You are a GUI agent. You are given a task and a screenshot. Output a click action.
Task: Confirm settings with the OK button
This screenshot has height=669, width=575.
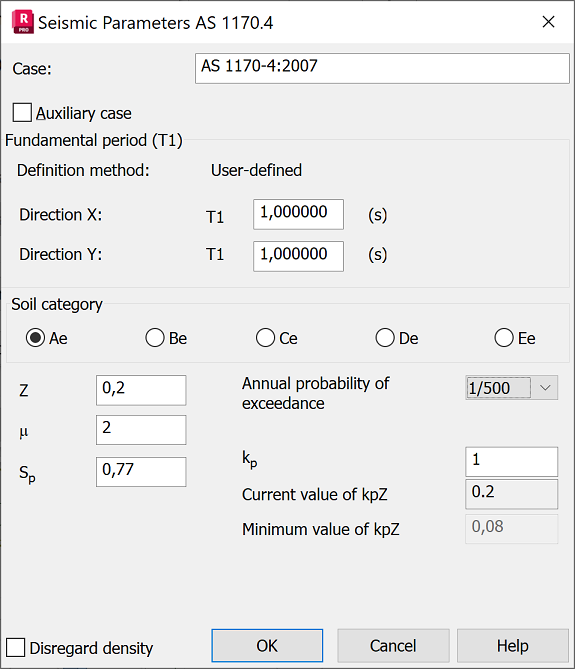(x=267, y=646)
